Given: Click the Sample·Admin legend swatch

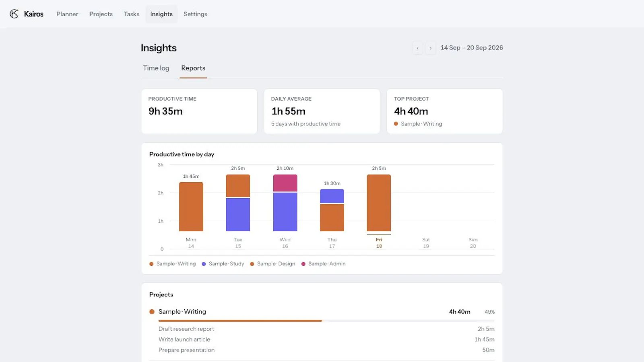Looking at the screenshot, I should click(303, 264).
